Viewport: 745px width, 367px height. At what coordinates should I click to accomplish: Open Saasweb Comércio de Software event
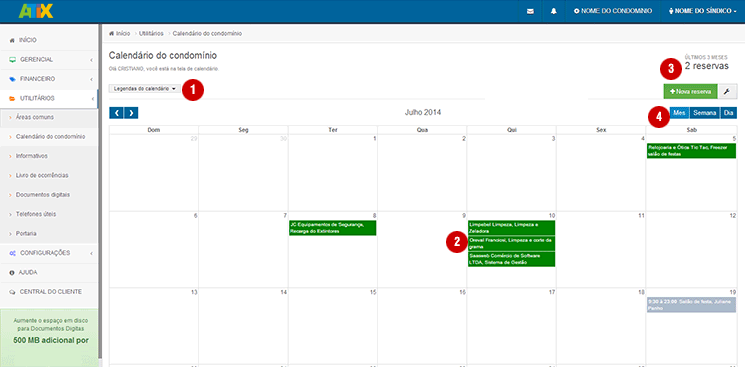tap(511, 259)
